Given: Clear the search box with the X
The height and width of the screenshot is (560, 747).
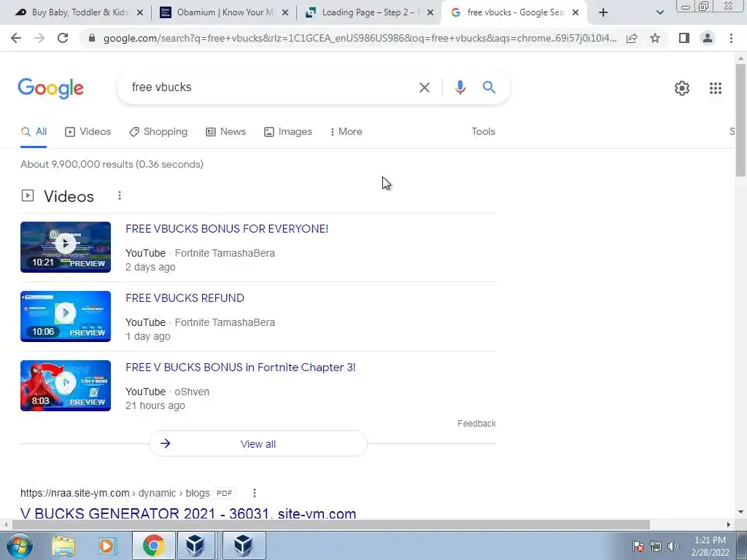Looking at the screenshot, I should click(x=425, y=87).
